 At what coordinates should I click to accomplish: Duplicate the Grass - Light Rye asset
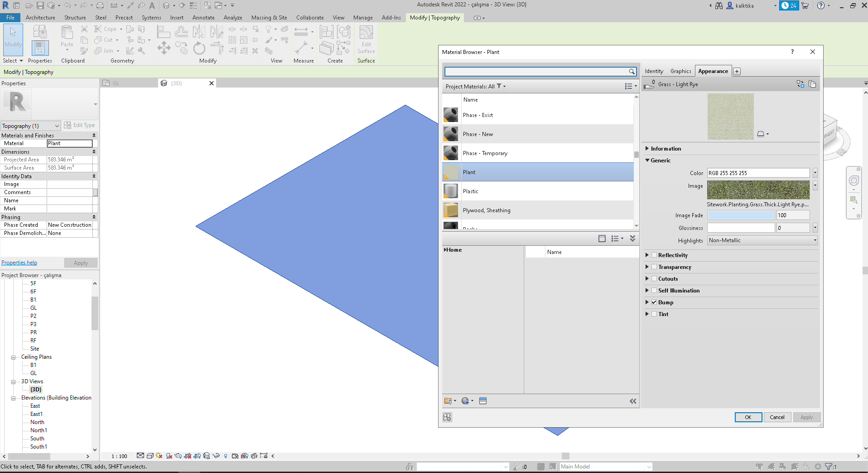coord(812,84)
